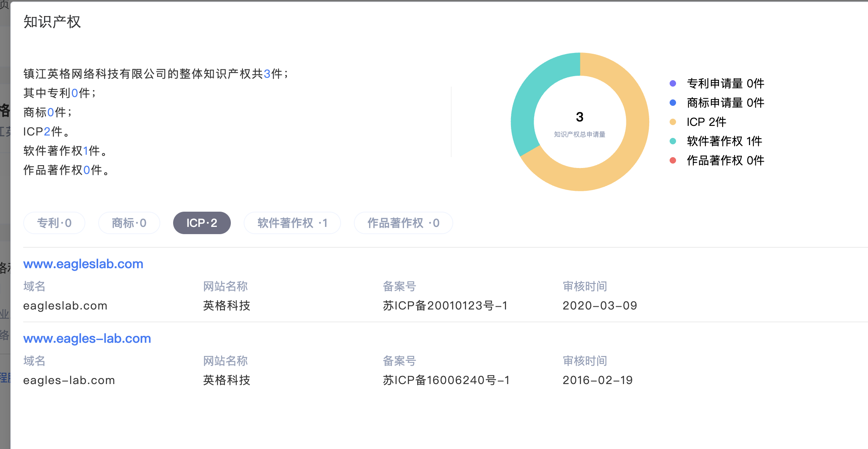Click the blue total count 3 in summary

click(267, 74)
